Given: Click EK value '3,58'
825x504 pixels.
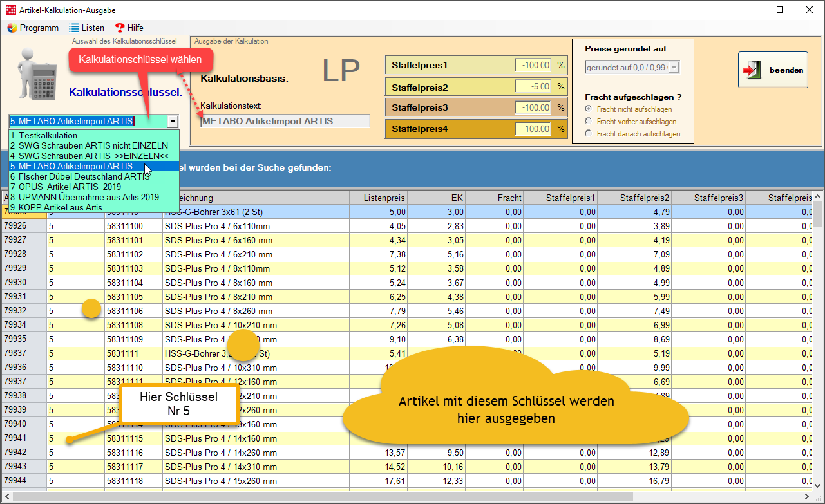Looking at the screenshot, I should coord(435,268).
